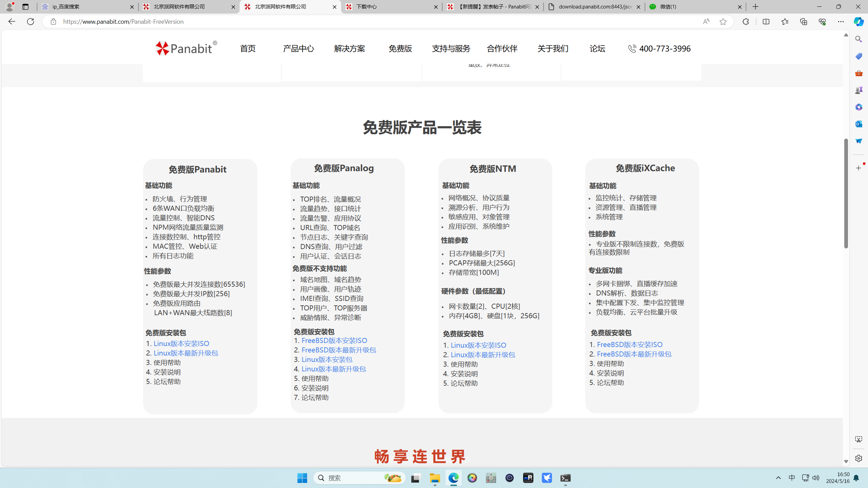
Task: Download Panalog FreeBSD版本最新升级包
Action: (339, 350)
